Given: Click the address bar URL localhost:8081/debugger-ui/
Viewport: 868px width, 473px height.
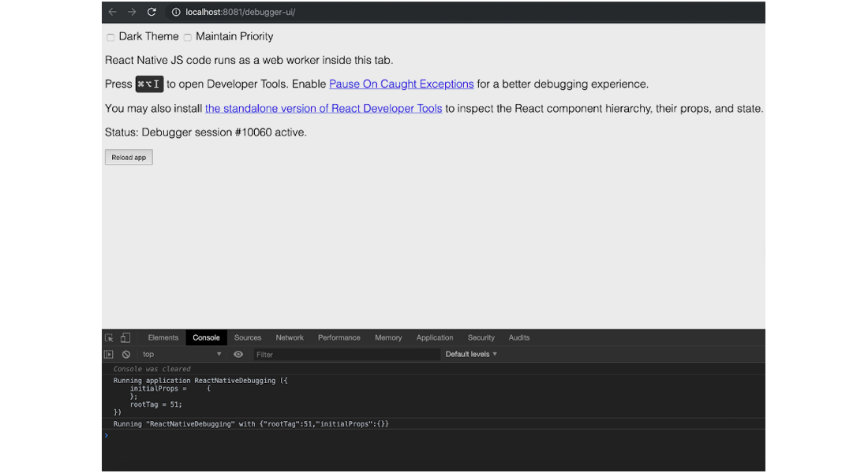Looking at the screenshot, I should point(240,12).
